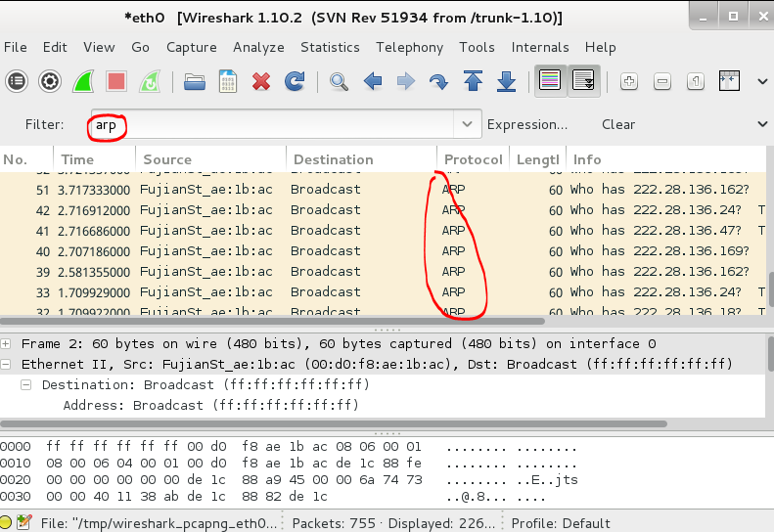The image size is (774, 532).
Task: Sort by the Info column header
Action: click(666, 159)
